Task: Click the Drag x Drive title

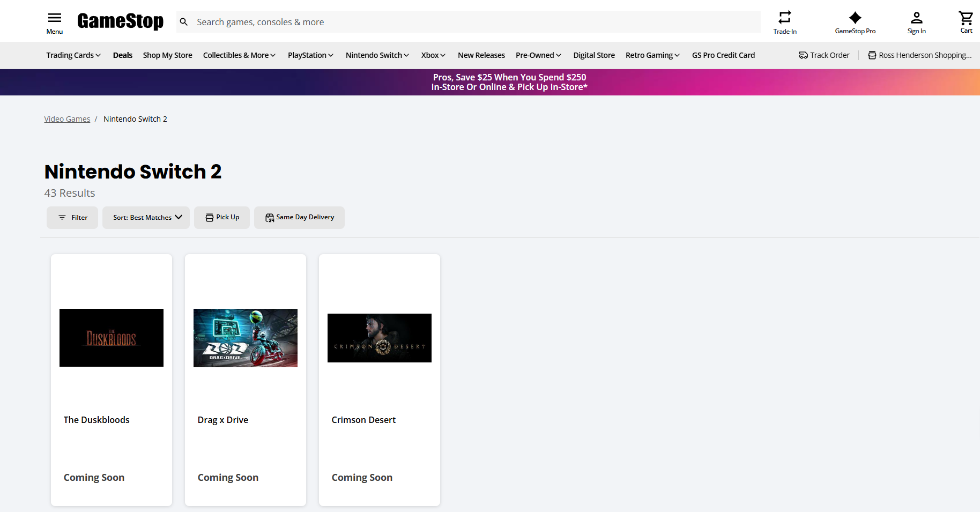Action: point(223,420)
